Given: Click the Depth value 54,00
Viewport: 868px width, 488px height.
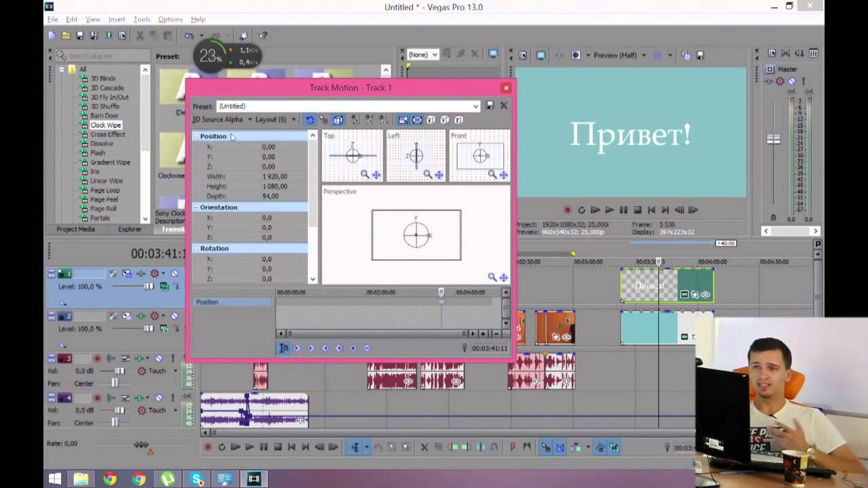Looking at the screenshot, I should tap(270, 196).
